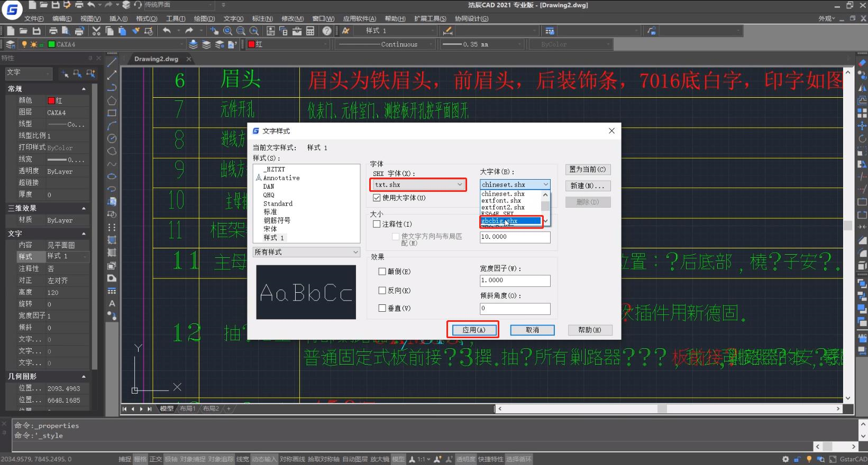The width and height of the screenshot is (868, 465).
Task: Click the width factor input field
Action: click(515, 281)
